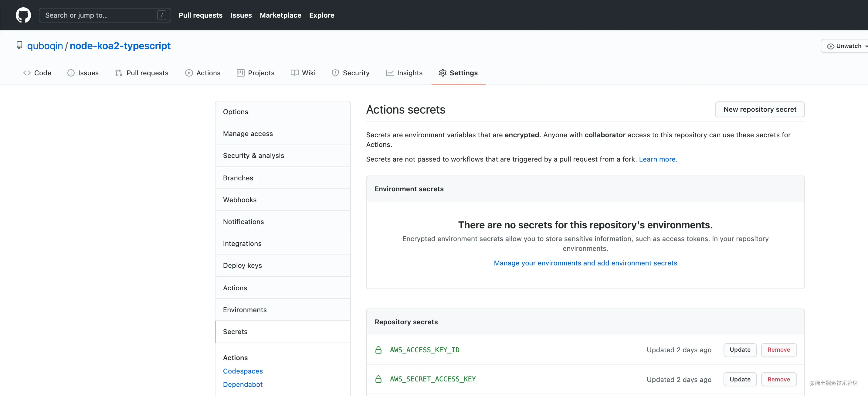This screenshot has width=868, height=396.
Task: Click the Manage your environments link
Action: 586,262
